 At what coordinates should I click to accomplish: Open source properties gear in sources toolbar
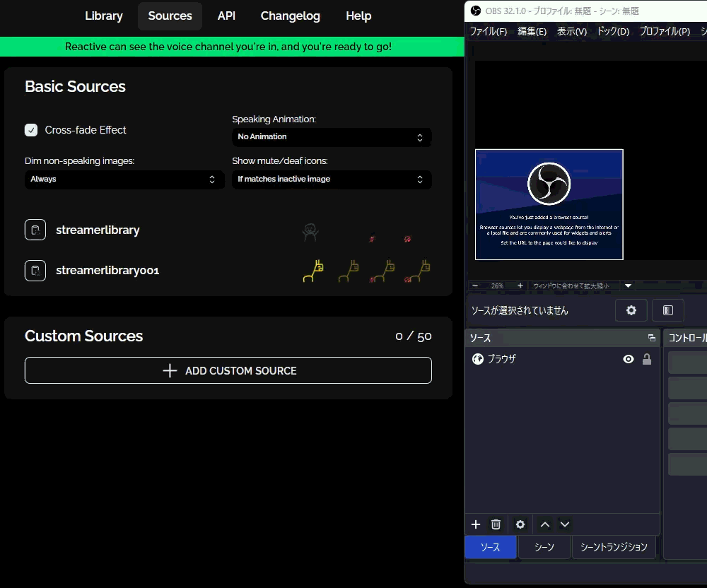click(520, 524)
